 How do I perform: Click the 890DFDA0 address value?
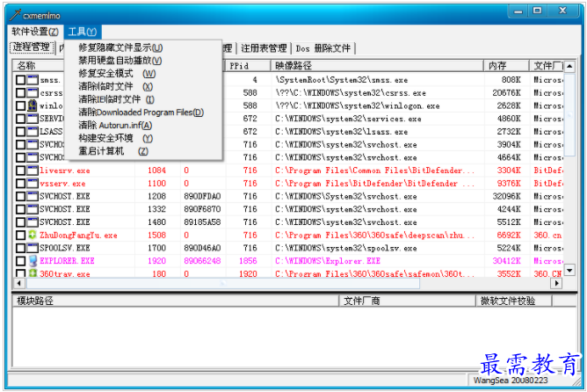point(202,196)
